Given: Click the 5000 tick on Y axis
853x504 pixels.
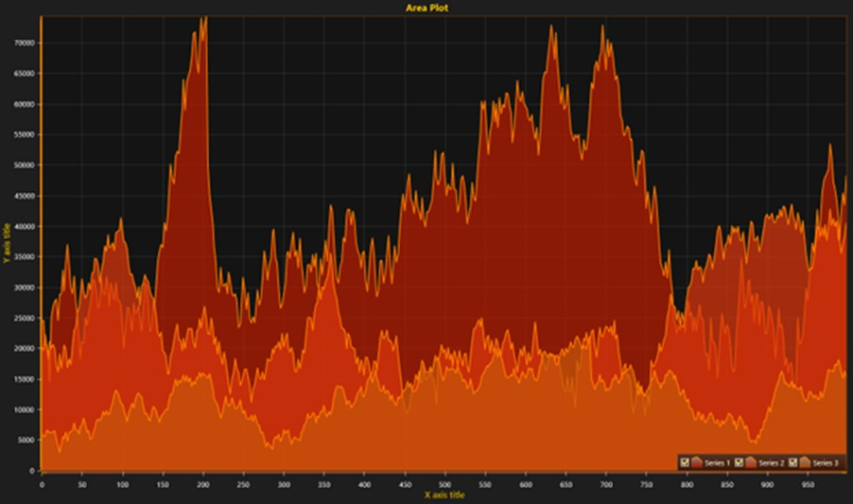Looking at the screenshot, I should 26,441.
